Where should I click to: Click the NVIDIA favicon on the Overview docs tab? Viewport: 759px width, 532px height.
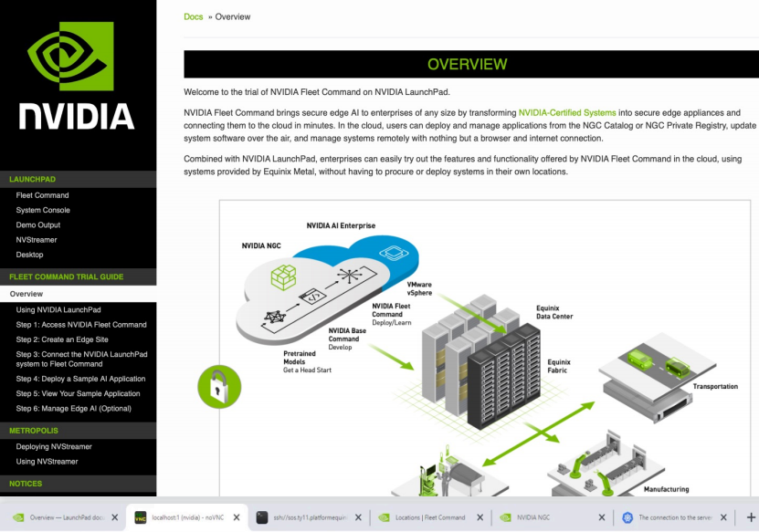(16, 516)
